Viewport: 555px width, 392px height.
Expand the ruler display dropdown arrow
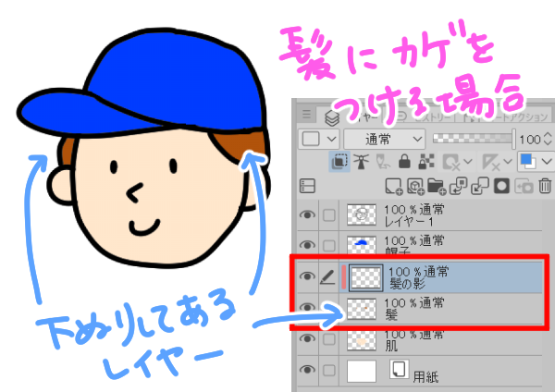pos(508,162)
